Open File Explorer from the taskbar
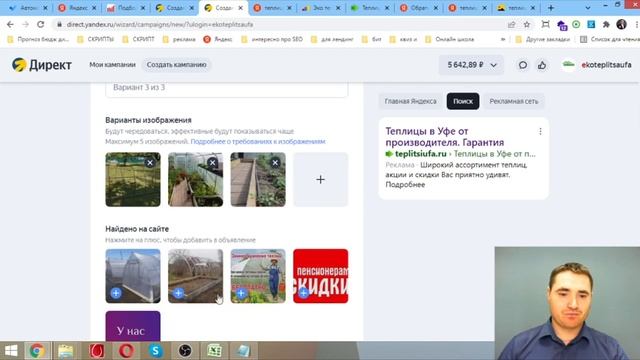This screenshot has height=360, width=640. click(65, 351)
